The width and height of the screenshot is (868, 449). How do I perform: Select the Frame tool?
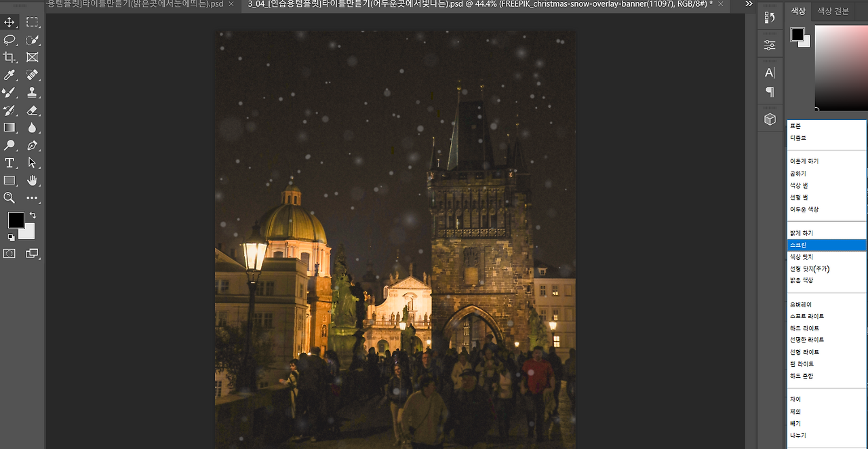point(32,58)
